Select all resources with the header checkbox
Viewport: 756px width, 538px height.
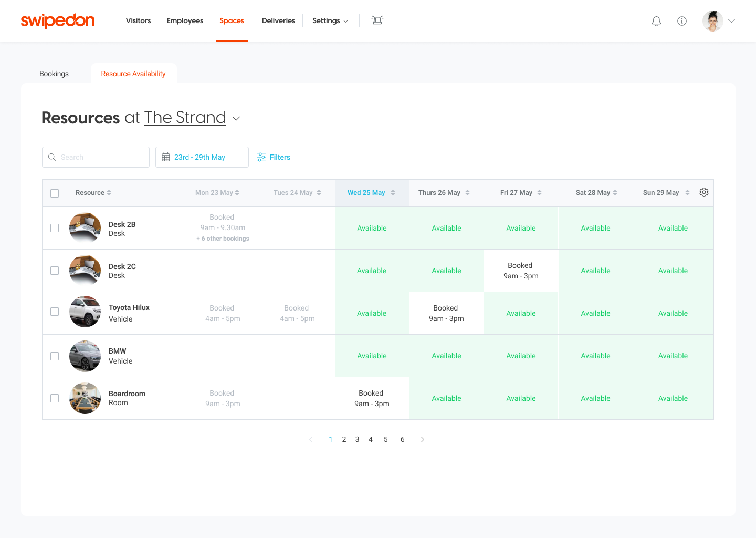[x=55, y=193]
